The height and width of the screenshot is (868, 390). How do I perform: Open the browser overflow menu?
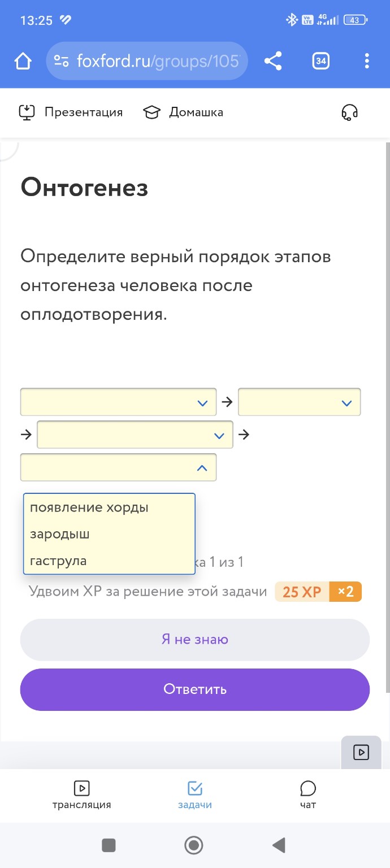click(367, 60)
